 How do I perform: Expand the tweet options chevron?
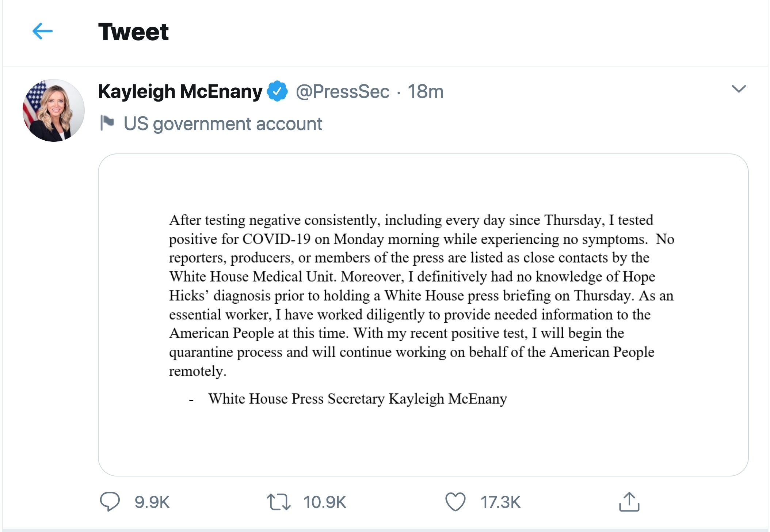pyautogui.click(x=739, y=89)
